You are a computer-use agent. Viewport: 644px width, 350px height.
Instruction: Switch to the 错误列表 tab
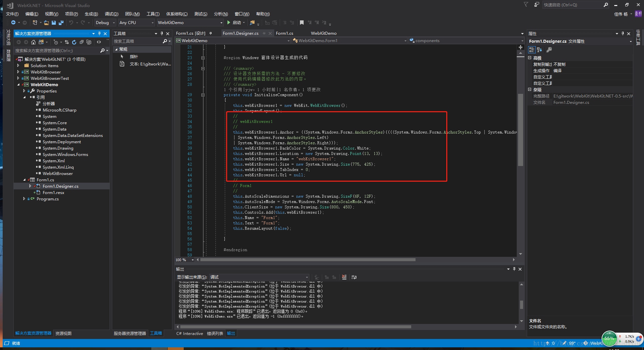point(215,333)
